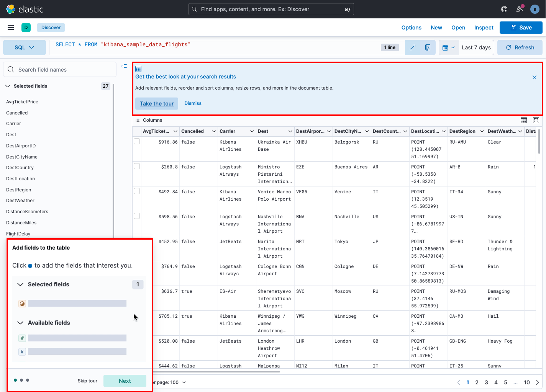Select the $260.8 row checkbox
546x392 pixels.
pyautogui.click(x=137, y=167)
